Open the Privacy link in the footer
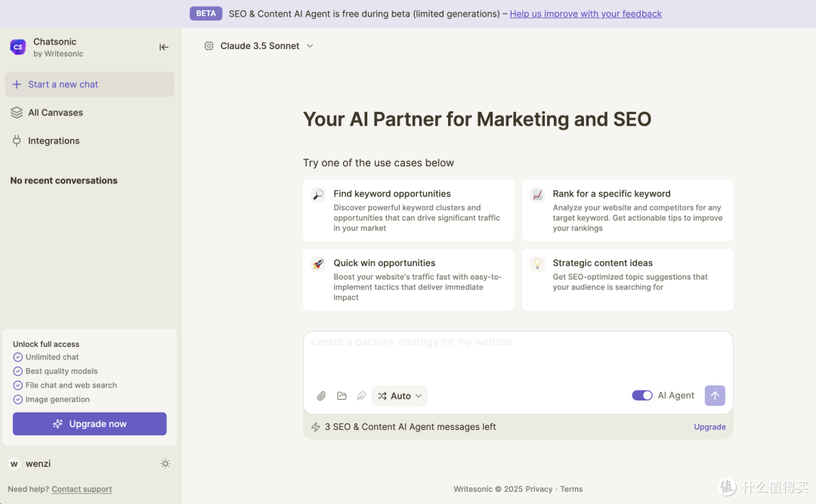Viewport: 816px width, 504px height. coord(539,489)
